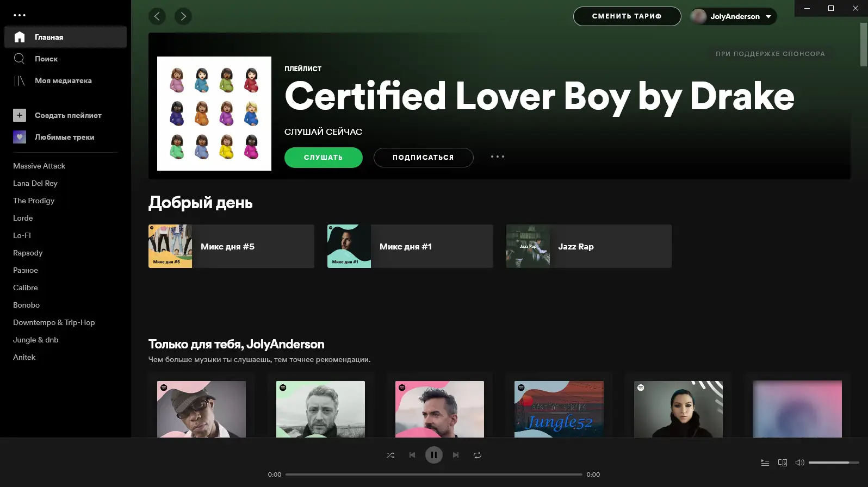Image resolution: width=868 pixels, height=487 pixels.
Task: Click the Home icon in sidebar
Action: pyautogui.click(x=20, y=37)
